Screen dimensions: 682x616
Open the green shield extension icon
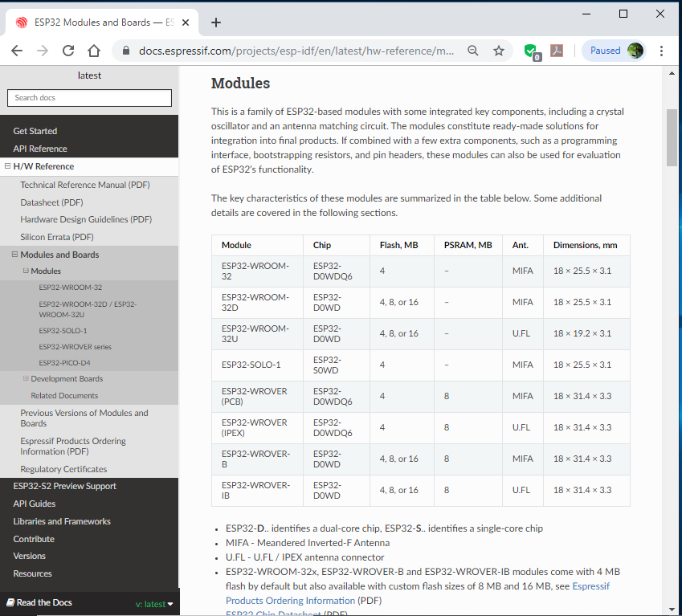532,51
